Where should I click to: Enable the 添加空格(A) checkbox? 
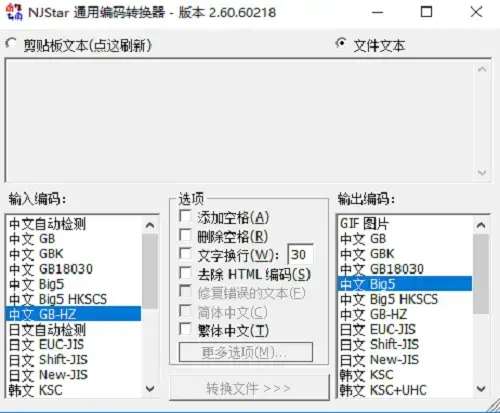pos(185,216)
